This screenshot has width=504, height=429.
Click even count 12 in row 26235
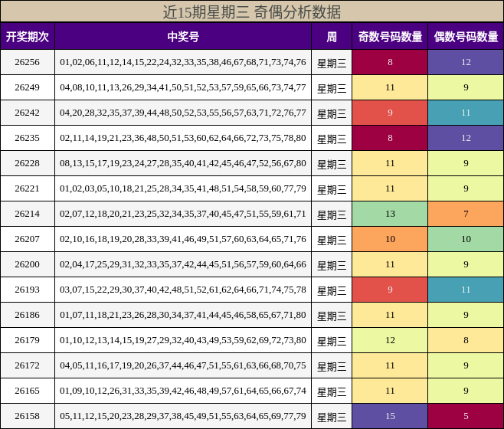[x=466, y=138]
